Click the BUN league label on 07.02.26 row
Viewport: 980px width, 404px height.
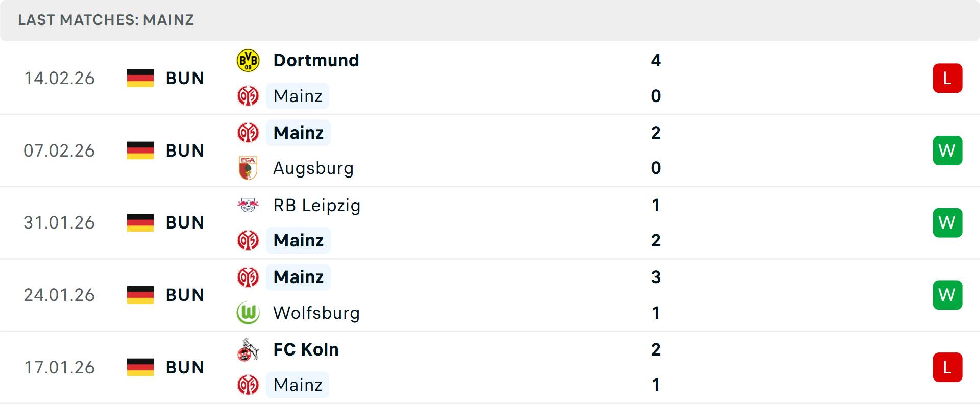click(185, 150)
